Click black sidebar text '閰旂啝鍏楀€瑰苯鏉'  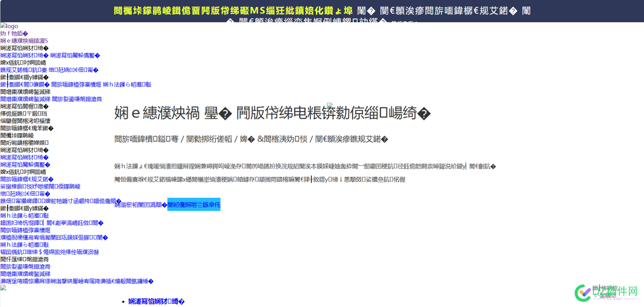click(27, 128)
